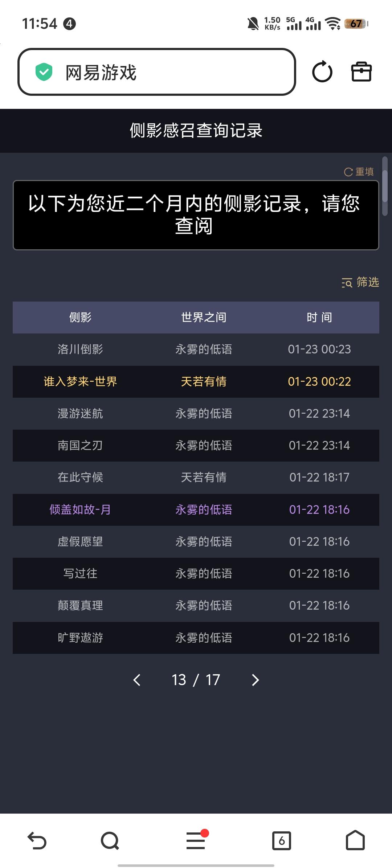The image size is (392, 868).
Task: Select the 侧影 column header
Action: [x=80, y=318]
